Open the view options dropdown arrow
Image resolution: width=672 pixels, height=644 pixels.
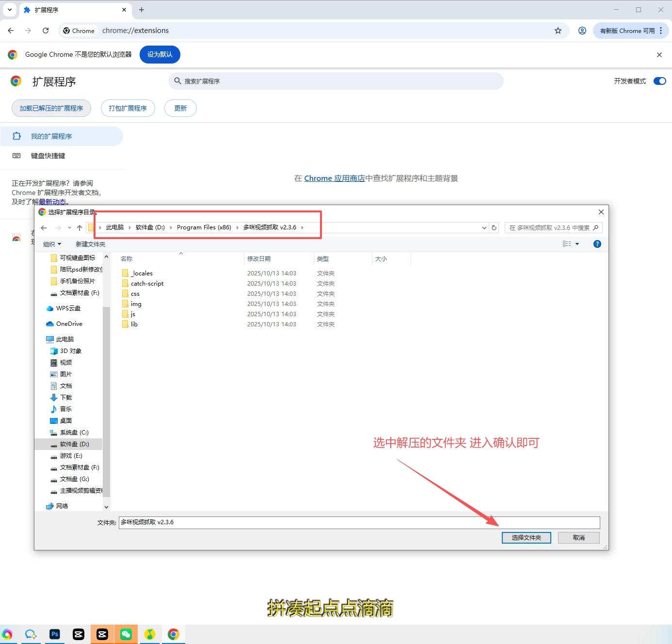(577, 244)
